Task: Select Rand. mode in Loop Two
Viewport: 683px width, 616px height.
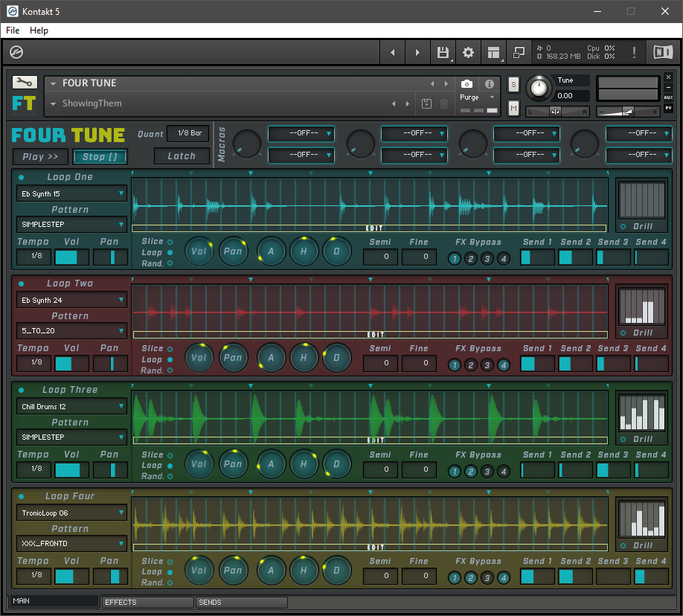Action: (170, 370)
